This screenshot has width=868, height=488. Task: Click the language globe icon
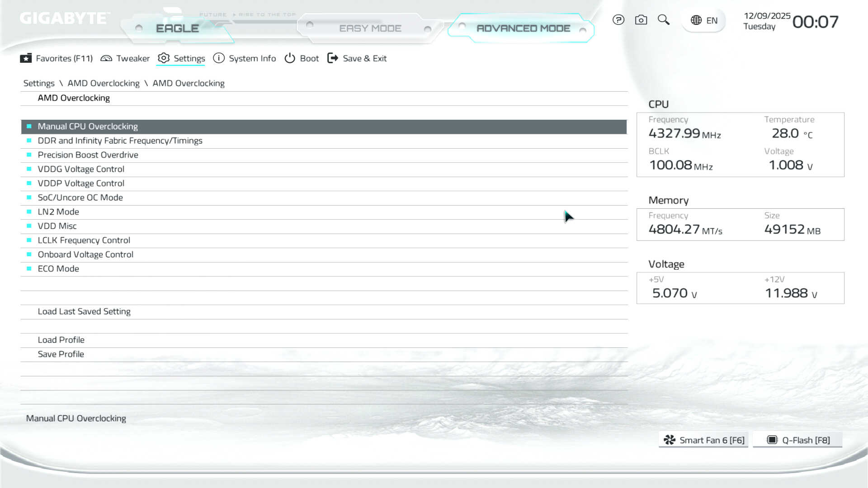(696, 20)
